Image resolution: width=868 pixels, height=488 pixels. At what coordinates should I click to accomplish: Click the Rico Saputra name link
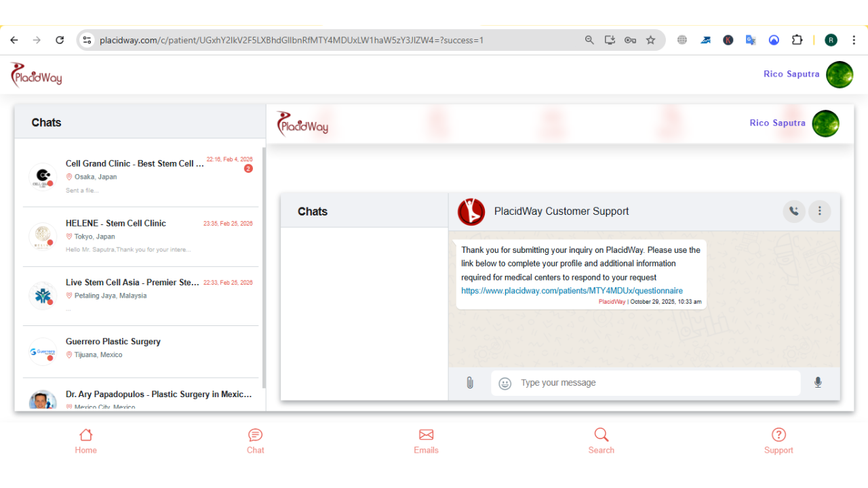791,74
